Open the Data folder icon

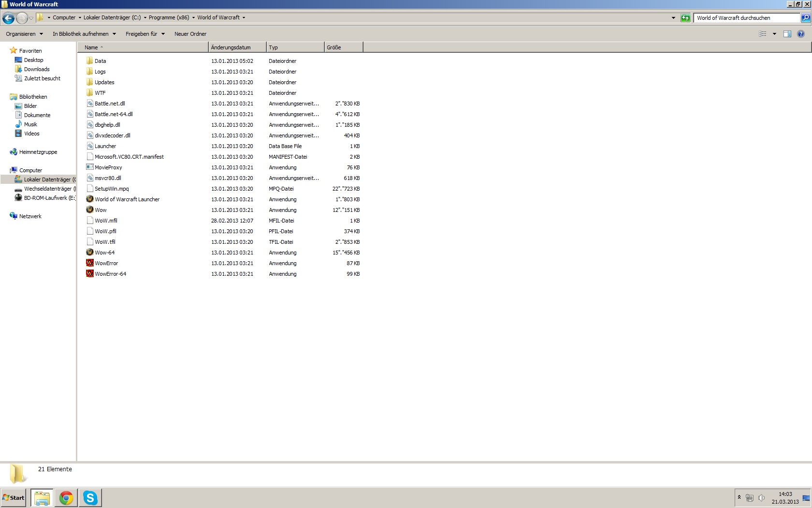(x=90, y=61)
